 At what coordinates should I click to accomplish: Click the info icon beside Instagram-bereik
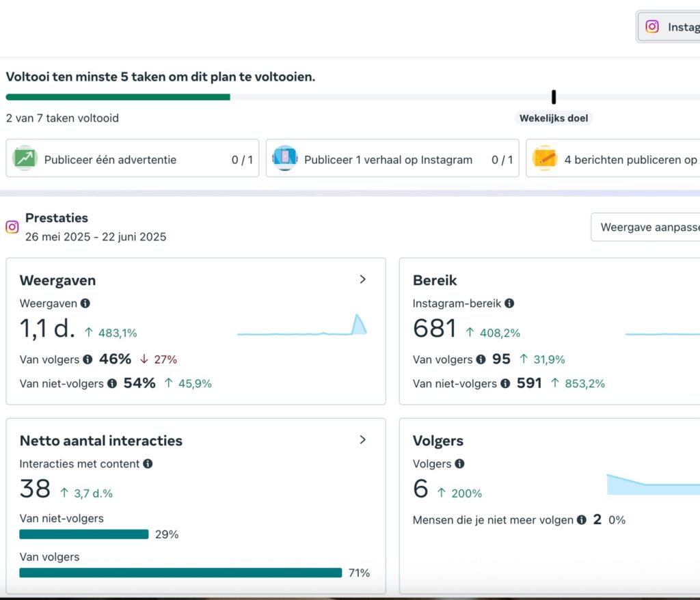[x=509, y=303]
